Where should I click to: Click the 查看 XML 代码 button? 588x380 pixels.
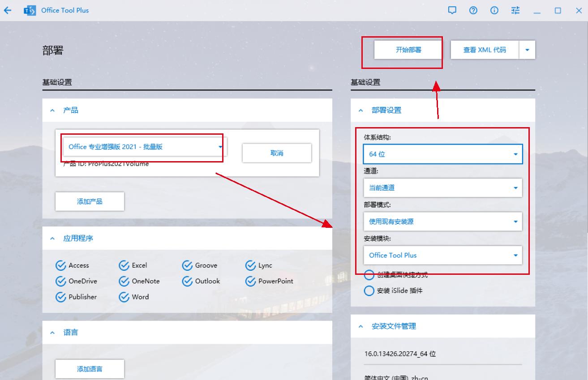point(485,50)
